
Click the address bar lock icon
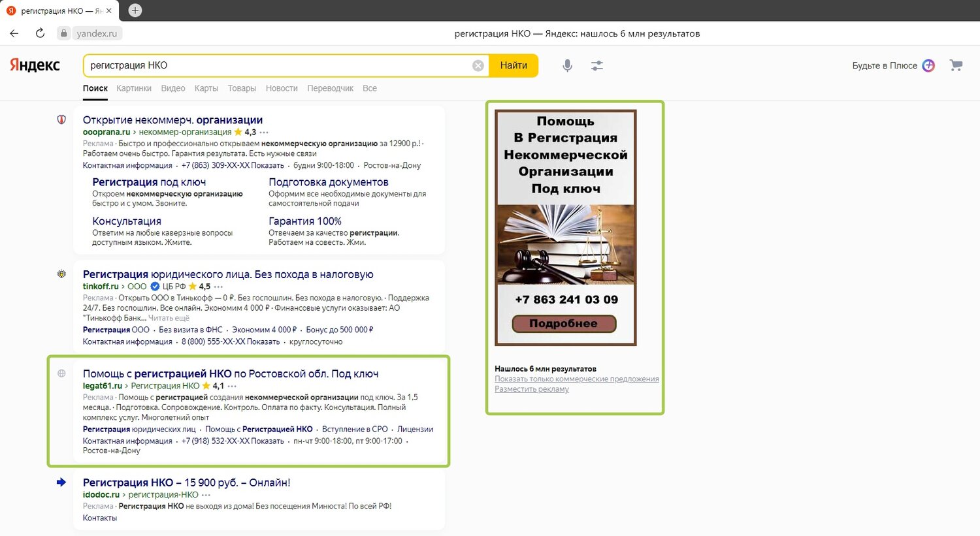tap(63, 33)
